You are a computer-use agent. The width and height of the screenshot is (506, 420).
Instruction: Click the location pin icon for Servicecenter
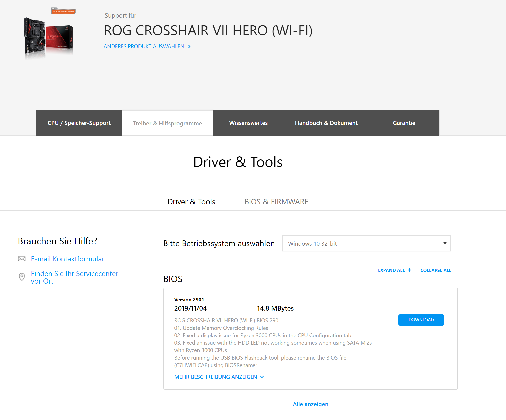click(x=22, y=277)
